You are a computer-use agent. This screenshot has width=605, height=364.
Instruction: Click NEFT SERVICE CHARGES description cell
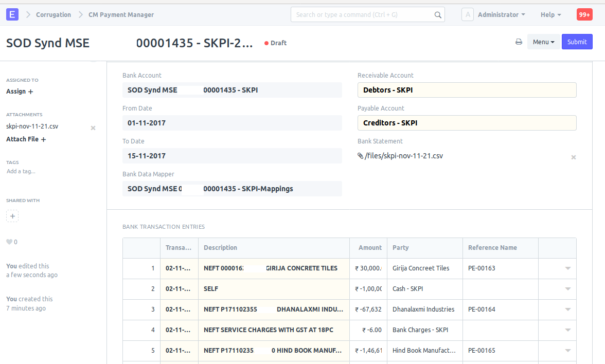274,330
